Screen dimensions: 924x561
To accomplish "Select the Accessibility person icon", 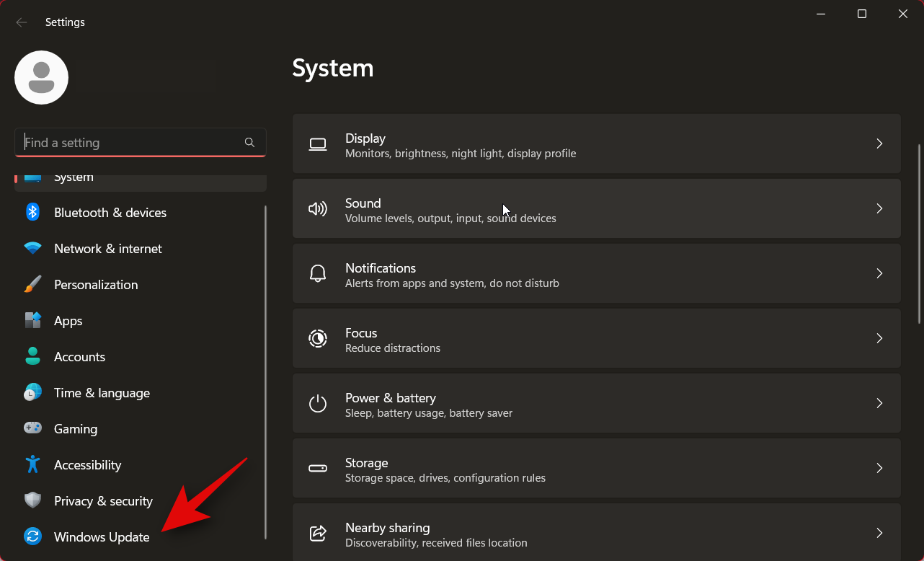I will tap(32, 464).
